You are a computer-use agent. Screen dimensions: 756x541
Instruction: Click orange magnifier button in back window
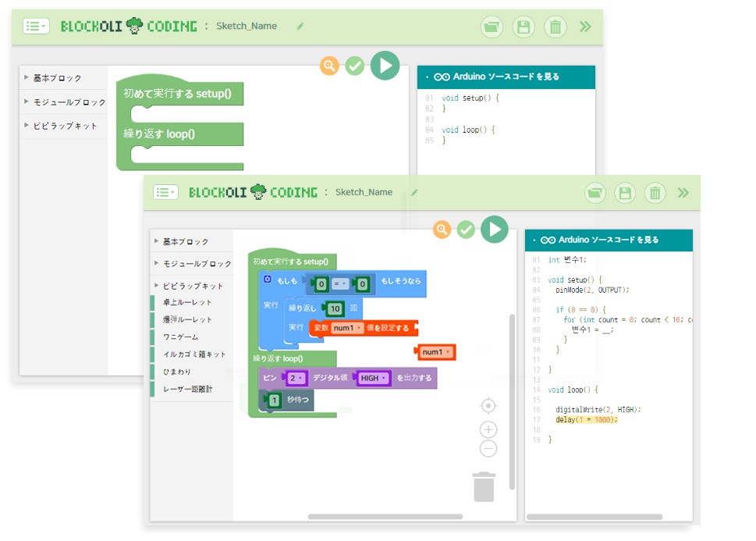[329, 66]
